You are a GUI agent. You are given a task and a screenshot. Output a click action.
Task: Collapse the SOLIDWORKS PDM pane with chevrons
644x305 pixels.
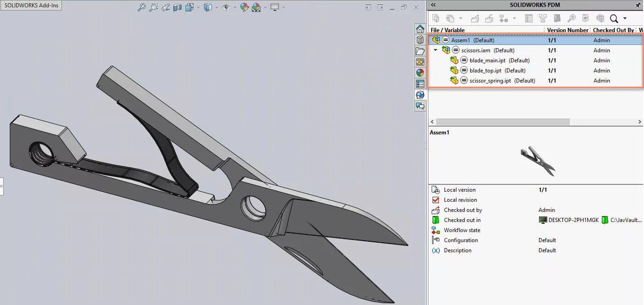(x=433, y=5)
